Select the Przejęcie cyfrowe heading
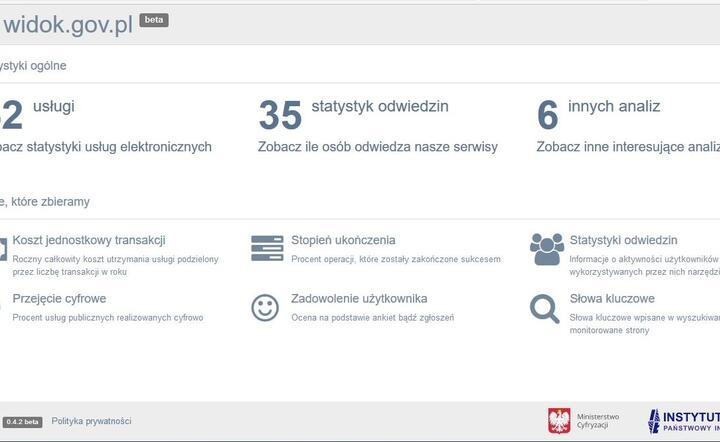The image size is (720, 442). 59,299
